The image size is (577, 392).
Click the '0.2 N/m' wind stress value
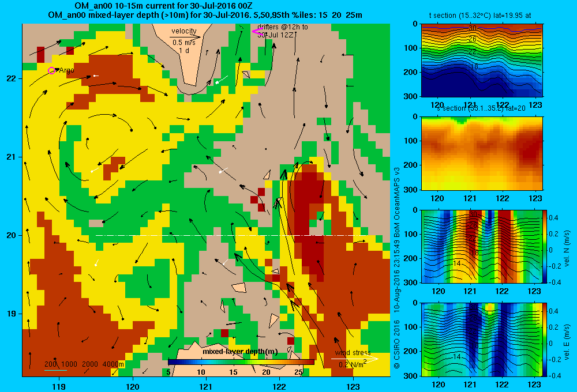(351, 364)
